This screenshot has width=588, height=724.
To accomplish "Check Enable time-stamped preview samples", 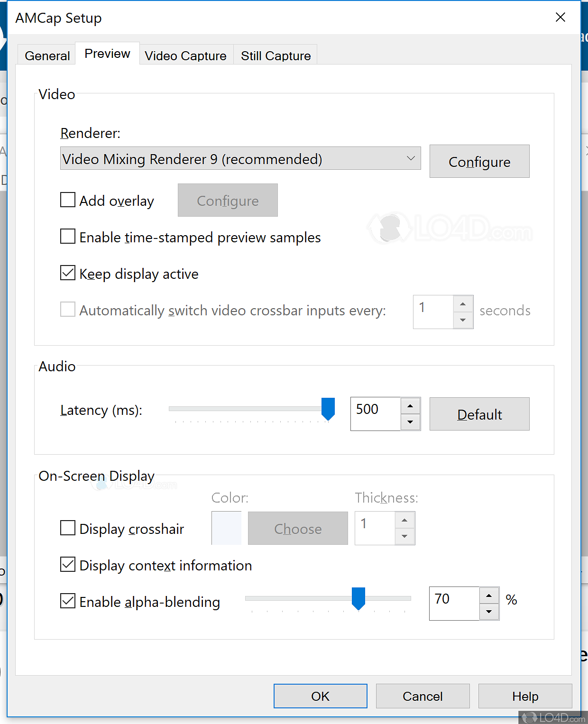I will [x=68, y=236].
